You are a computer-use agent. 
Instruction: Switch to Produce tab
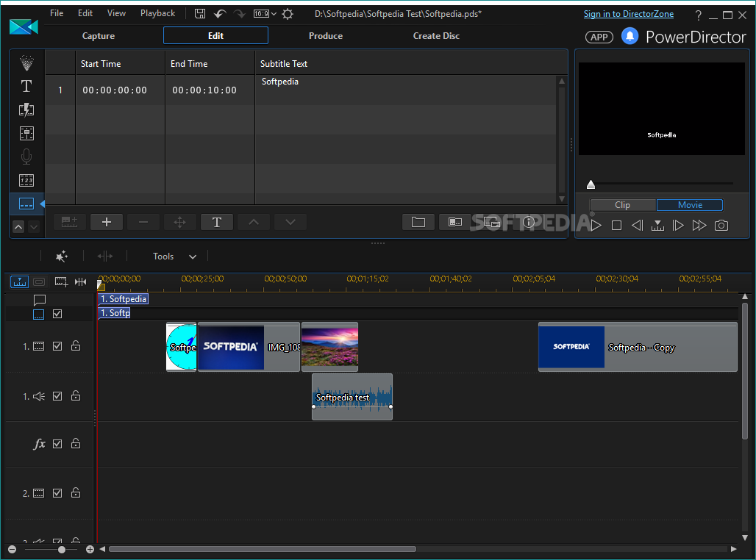pyautogui.click(x=326, y=36)
